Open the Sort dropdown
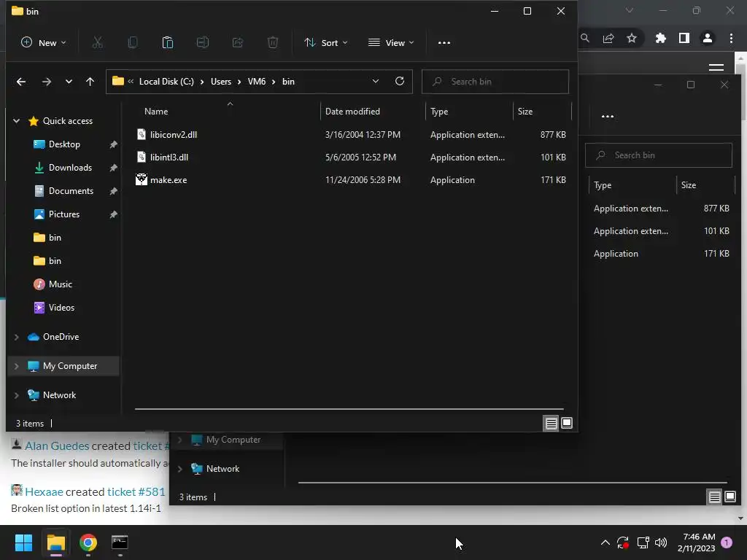This screenshot has width=747, height=560. [x=326, y=43]
